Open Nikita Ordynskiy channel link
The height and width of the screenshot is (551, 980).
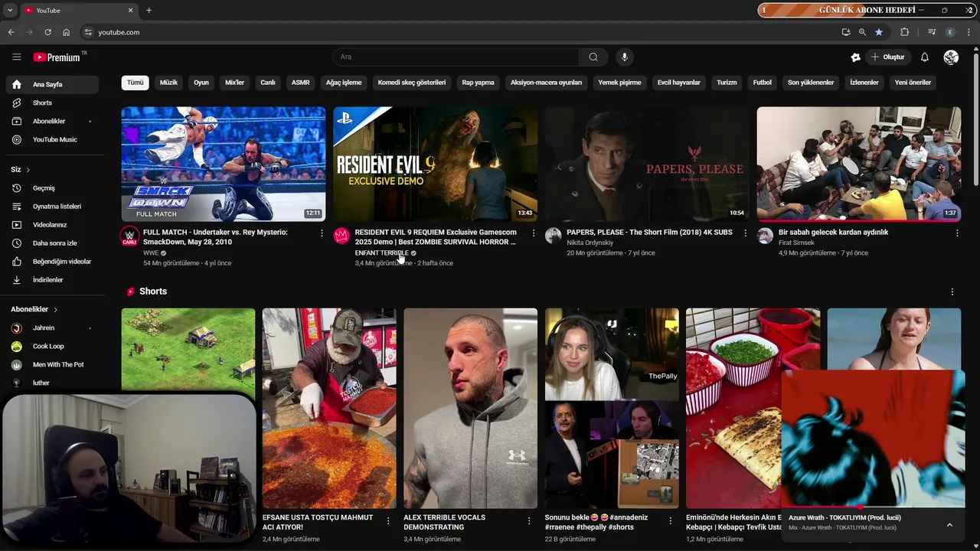pos(590,243)
